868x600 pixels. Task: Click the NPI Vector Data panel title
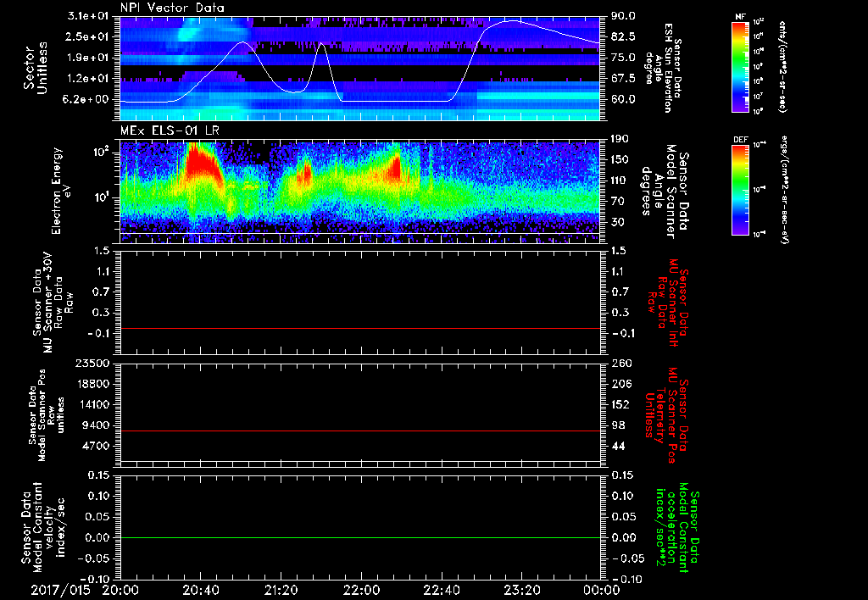click(x=173, y=8)
